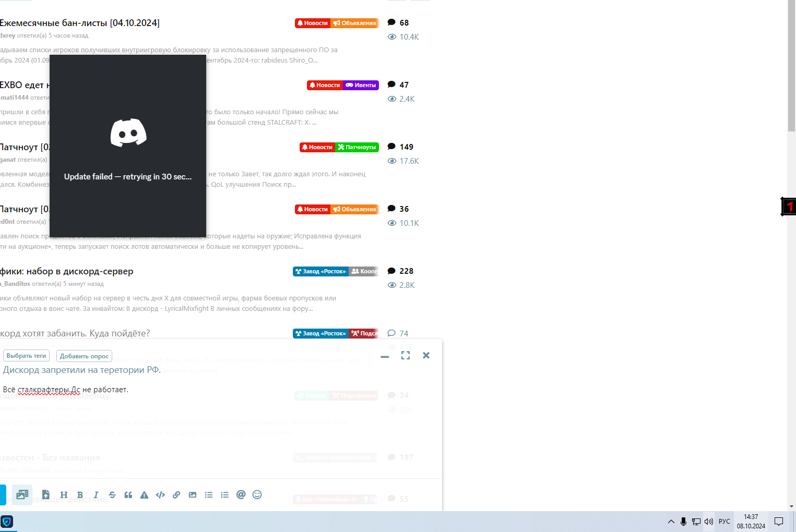Create a bulleted list
The width and height of the screenshot is (796, 532).
click(209, 495)
